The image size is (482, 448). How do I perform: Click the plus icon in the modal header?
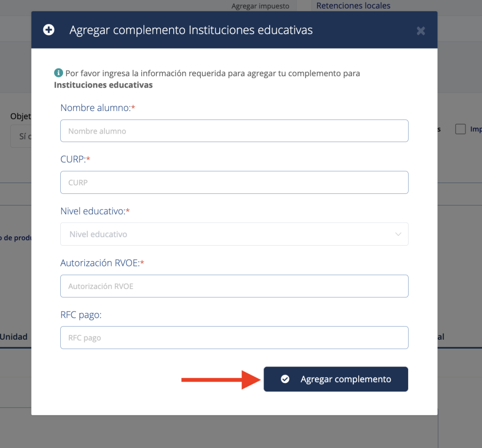pyautogui.click(x=48, y=30)
